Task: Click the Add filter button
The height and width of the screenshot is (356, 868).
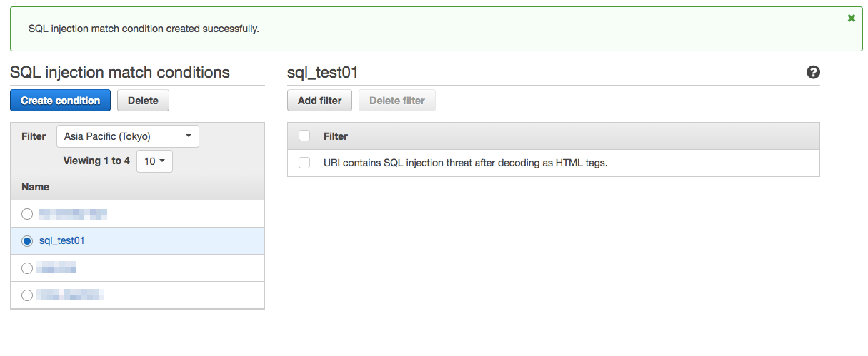Action: (319, 101)
